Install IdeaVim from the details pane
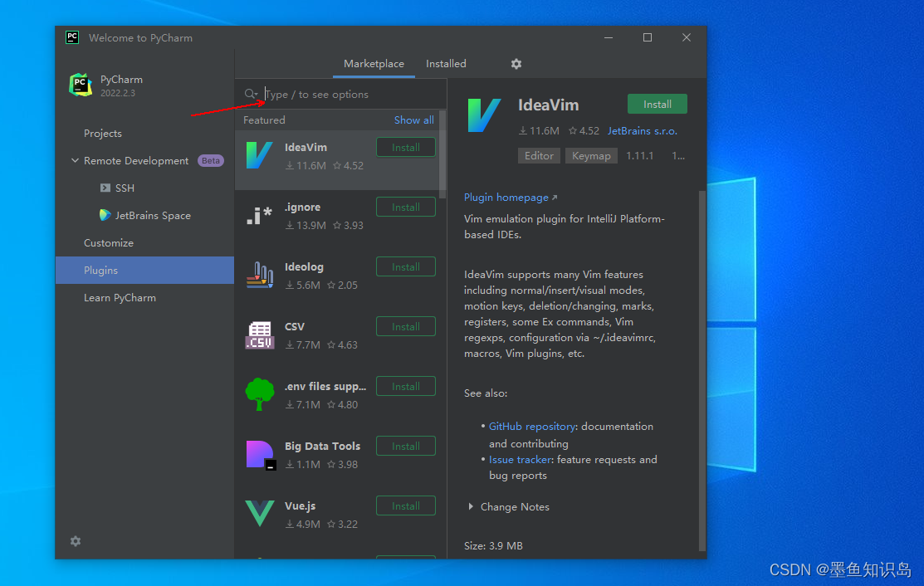The width and height of the screenshot is (924, 586). (657, 105)
